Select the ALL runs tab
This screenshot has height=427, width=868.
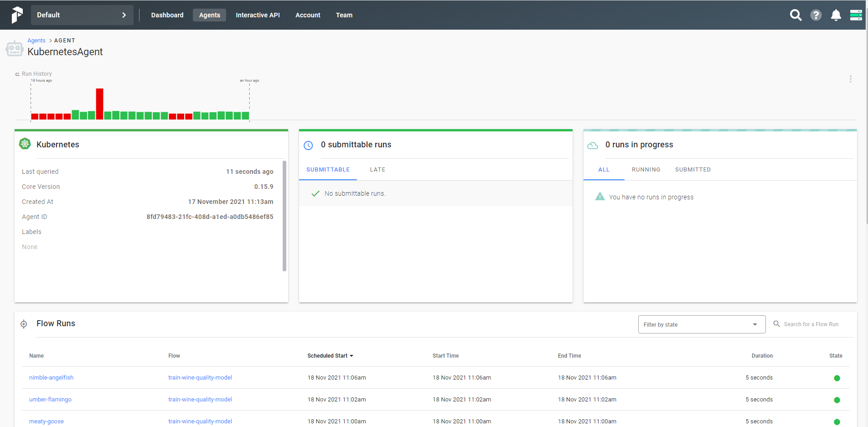click(604, 170)
